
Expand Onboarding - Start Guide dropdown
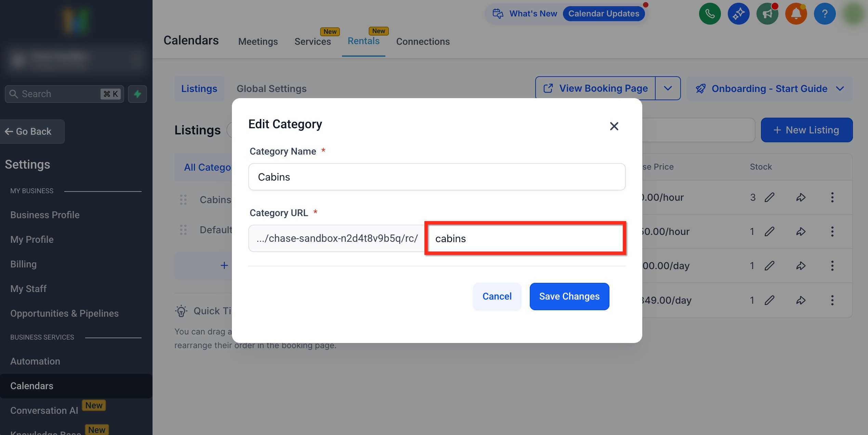[x=840, y=89]
